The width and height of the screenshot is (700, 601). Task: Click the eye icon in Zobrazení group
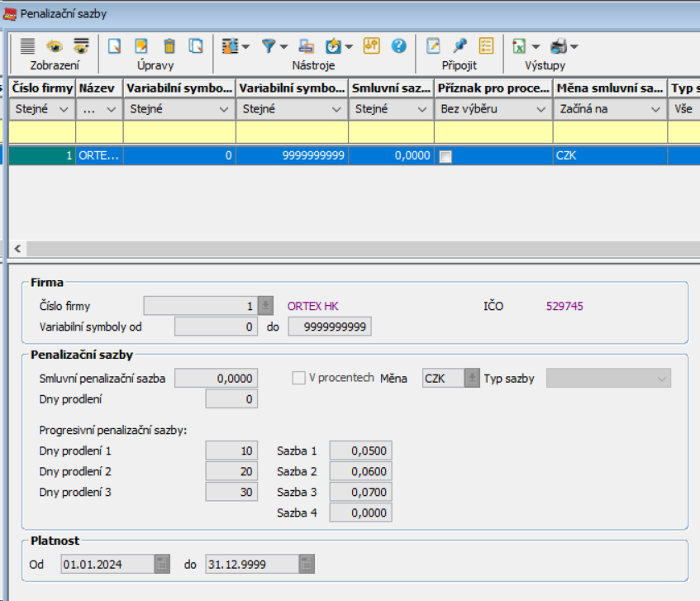point(55,46)
